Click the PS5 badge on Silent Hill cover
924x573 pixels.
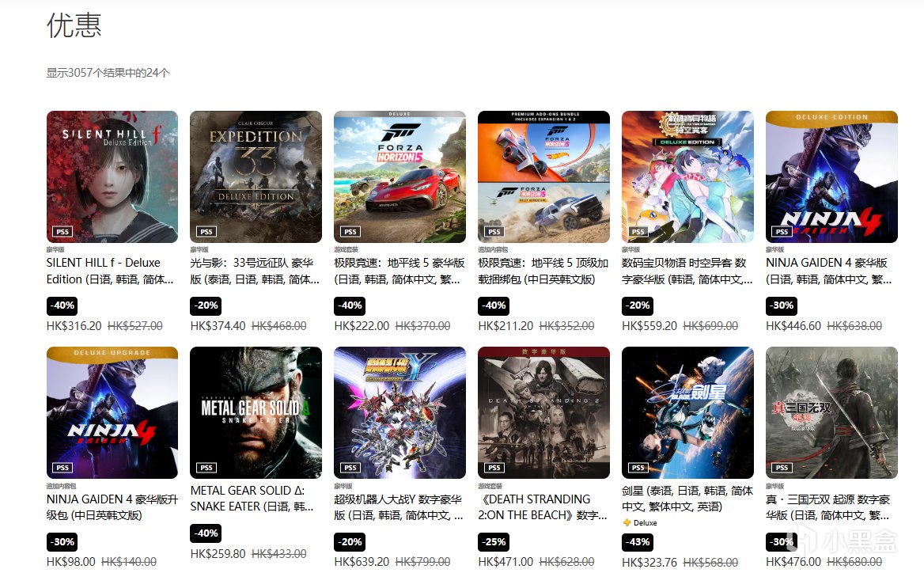[62, 232]
